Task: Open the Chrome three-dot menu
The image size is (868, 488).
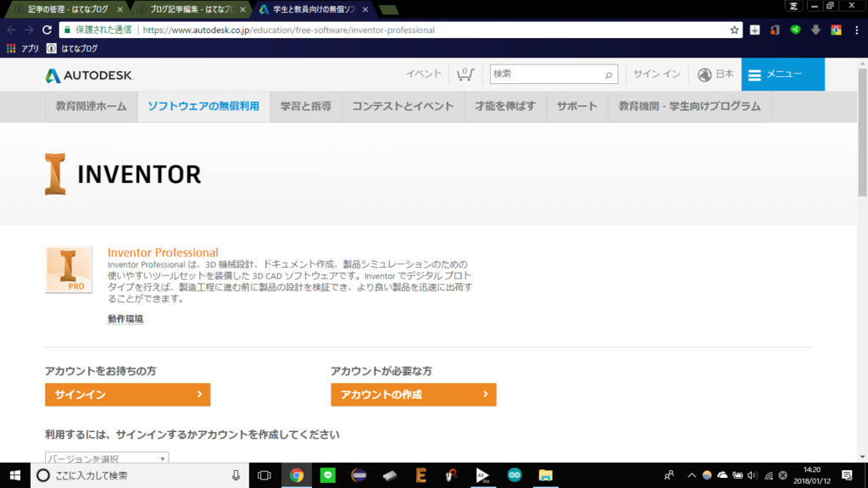Action: [x=856, y=30]
